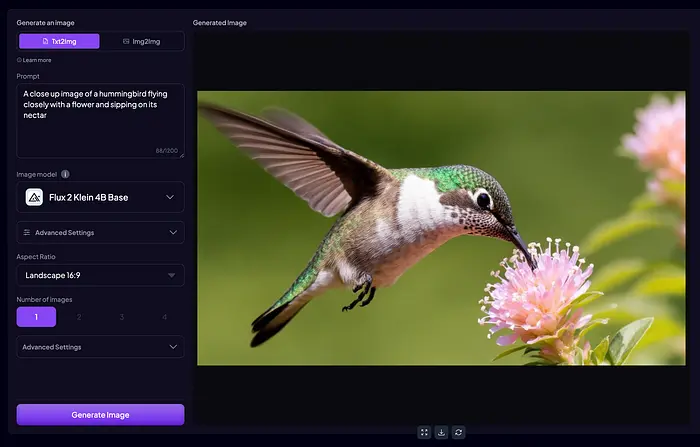Click the Flux model logo icon
This screenshot has width=700, height=447.
(34, 197)
